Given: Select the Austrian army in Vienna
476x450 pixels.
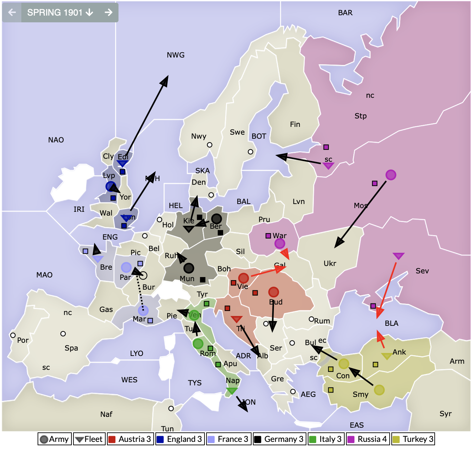Looking at the screenshot, I should point(243,278).
